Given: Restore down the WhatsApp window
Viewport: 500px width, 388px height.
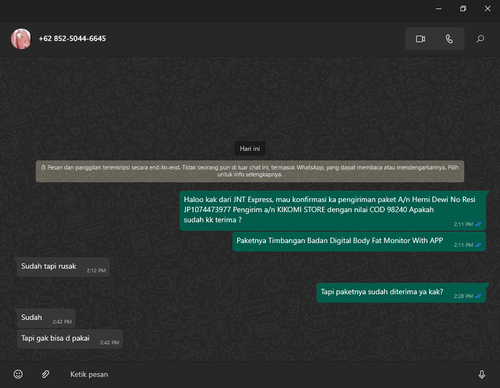Looking at the screenshot, I should tap(463, 9).
